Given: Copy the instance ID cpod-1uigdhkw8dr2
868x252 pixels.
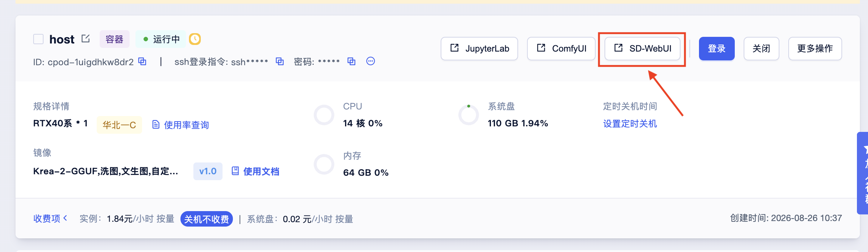Looking at the screenshot, I should [142, 62].
